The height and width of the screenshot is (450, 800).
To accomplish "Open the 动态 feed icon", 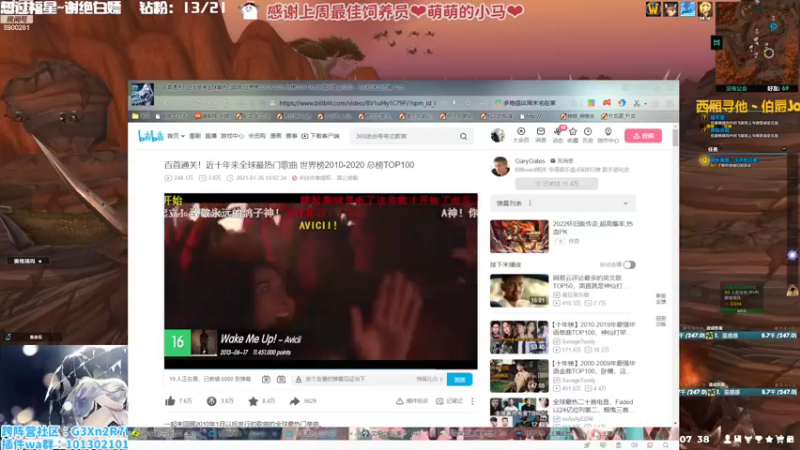I will click(x=558, y=135).
